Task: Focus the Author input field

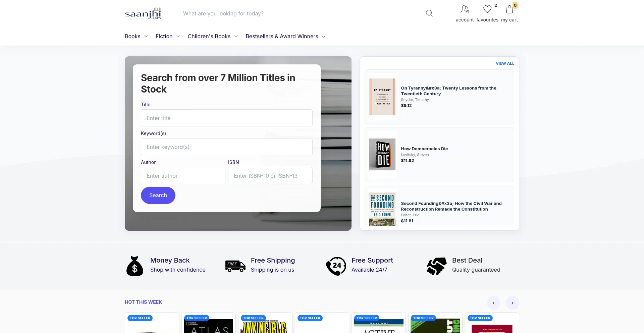Action: click(183, 176)
